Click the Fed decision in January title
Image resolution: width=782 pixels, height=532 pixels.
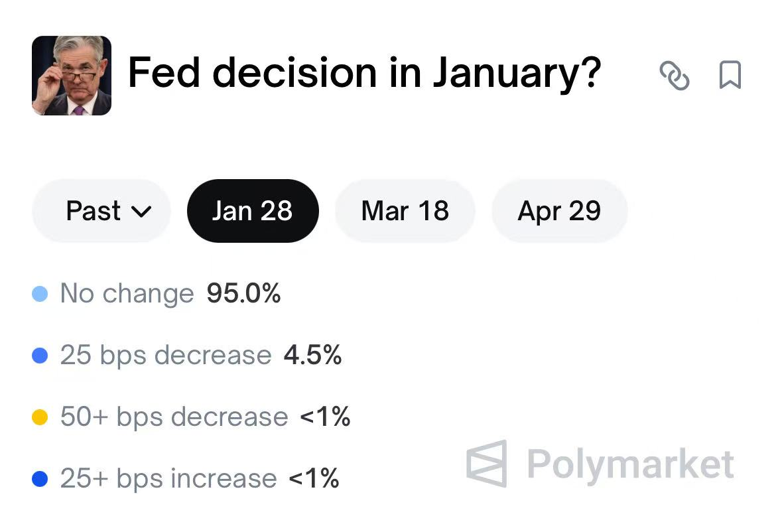(363, 73)
